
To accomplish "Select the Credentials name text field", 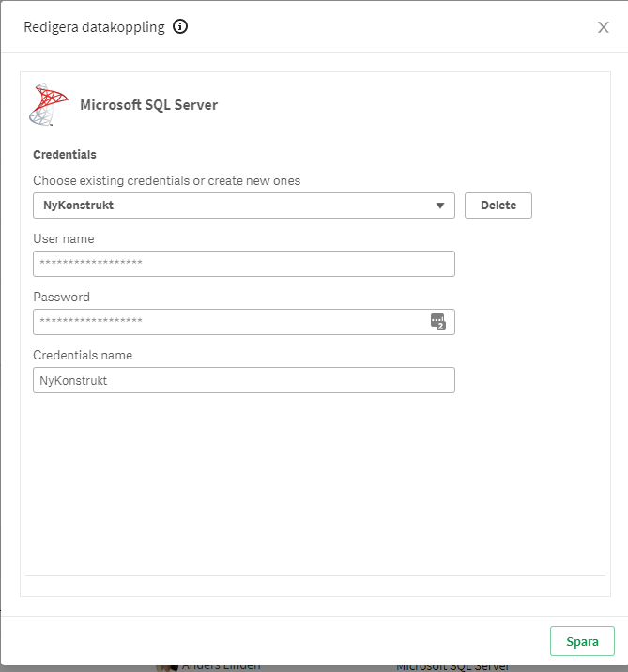I will [244, 380].
